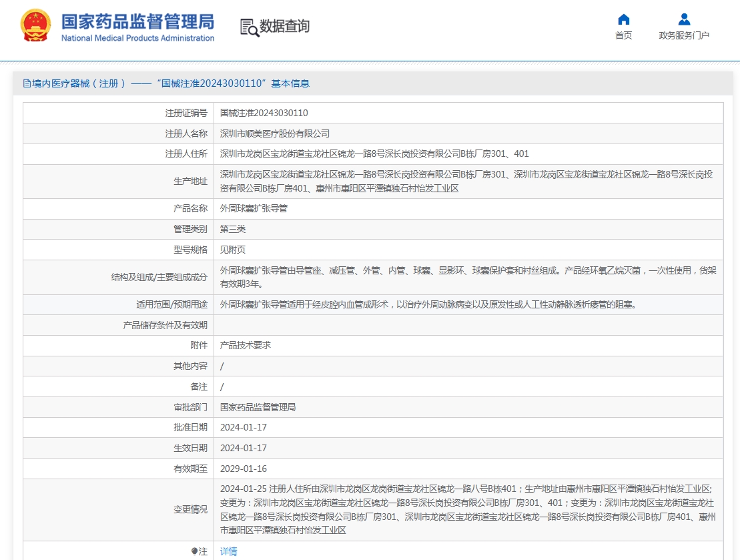Click the 见附页 specification value
This screenshot has height=560, width=740.
233,250
